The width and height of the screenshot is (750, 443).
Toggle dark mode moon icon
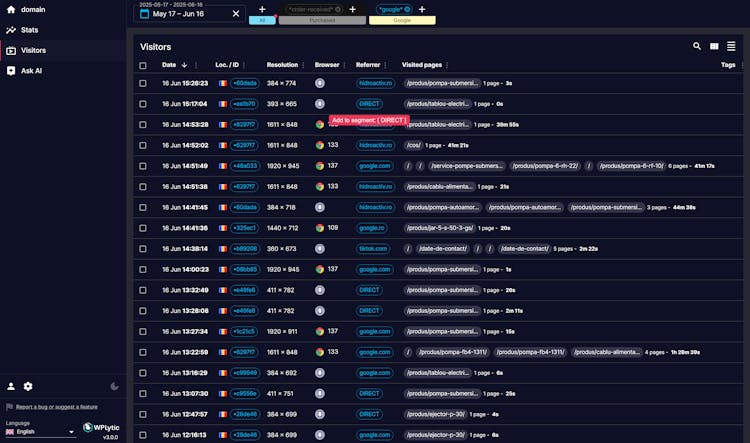click(114, 386)
